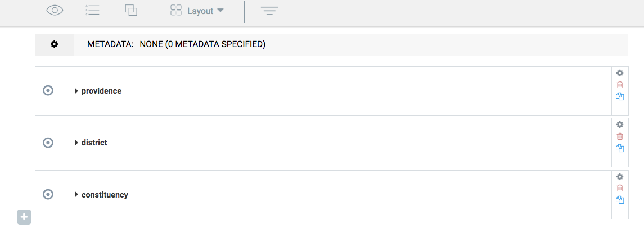Viewport: 644px width, 238px height.
Task: Open the filter lines icon in toolbar
Action: 269,11
